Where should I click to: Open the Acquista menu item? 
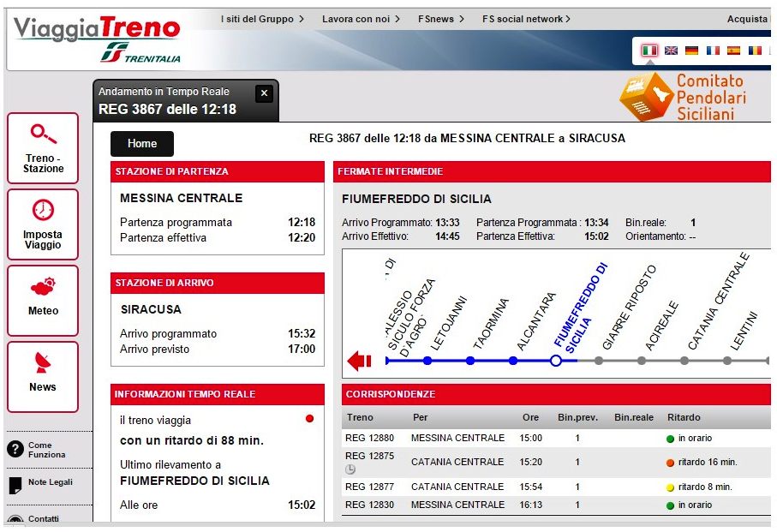click(x=747, y=19)
